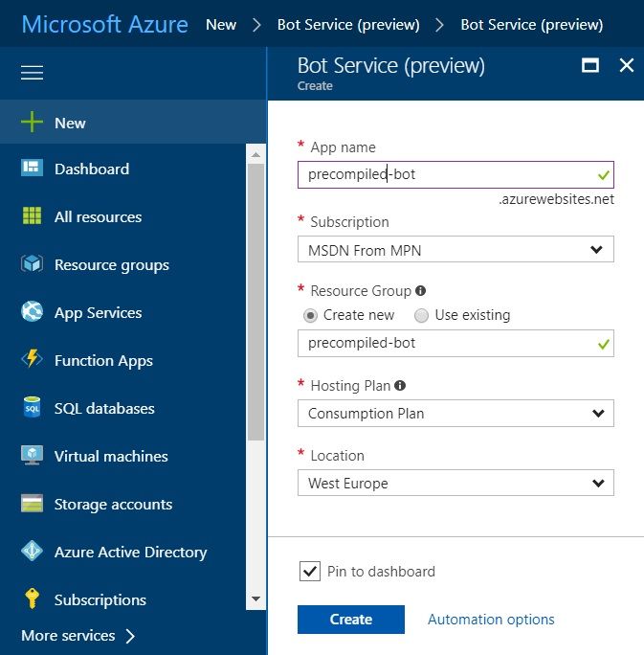
Task: Click the green plus New icon
Action: coord(33,123)
